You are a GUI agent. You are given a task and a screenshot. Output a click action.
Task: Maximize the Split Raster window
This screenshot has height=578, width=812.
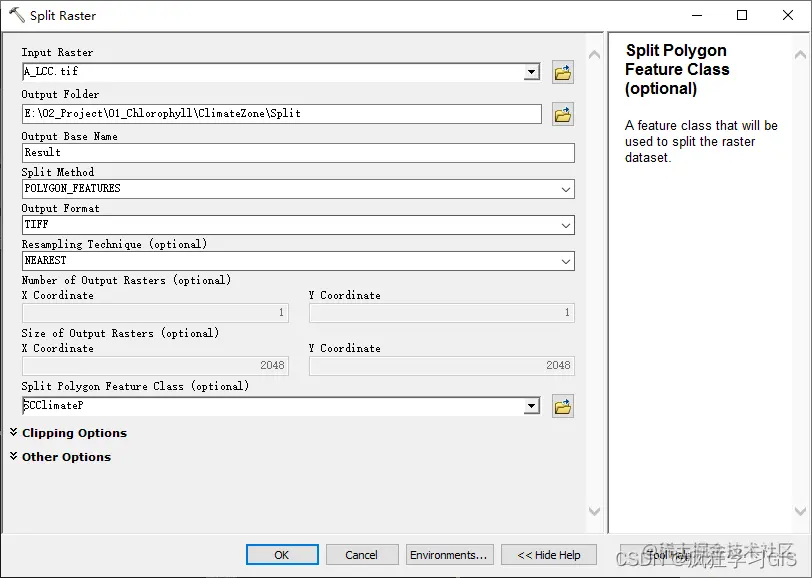coord(742,16)
